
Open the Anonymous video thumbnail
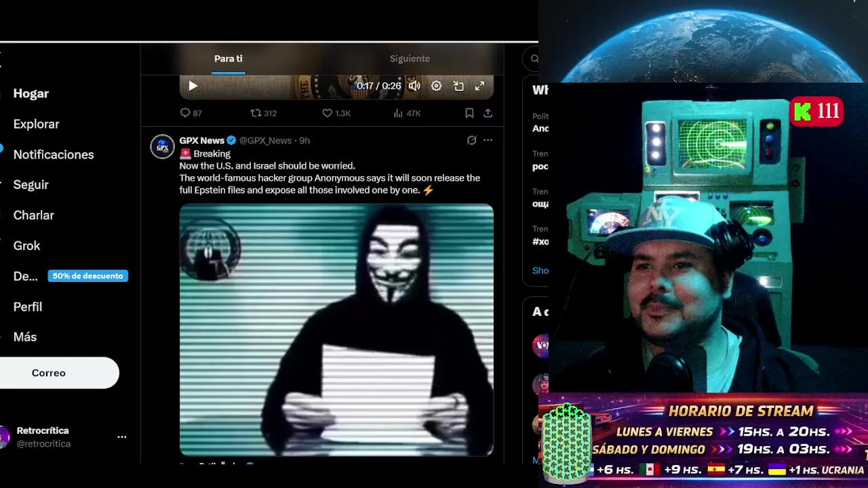point(336,329)
